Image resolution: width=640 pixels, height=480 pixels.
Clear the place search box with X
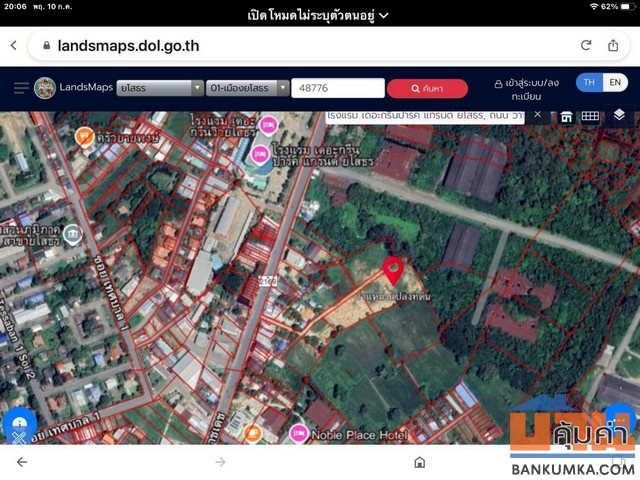(538, 115)
